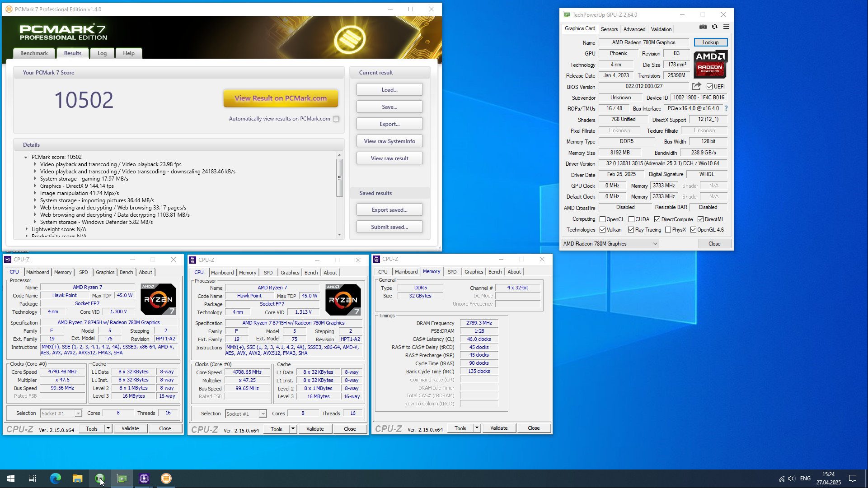868x488 pixels.
Task: Toggle the Vulkan checkbox
Action: (602, 230)
